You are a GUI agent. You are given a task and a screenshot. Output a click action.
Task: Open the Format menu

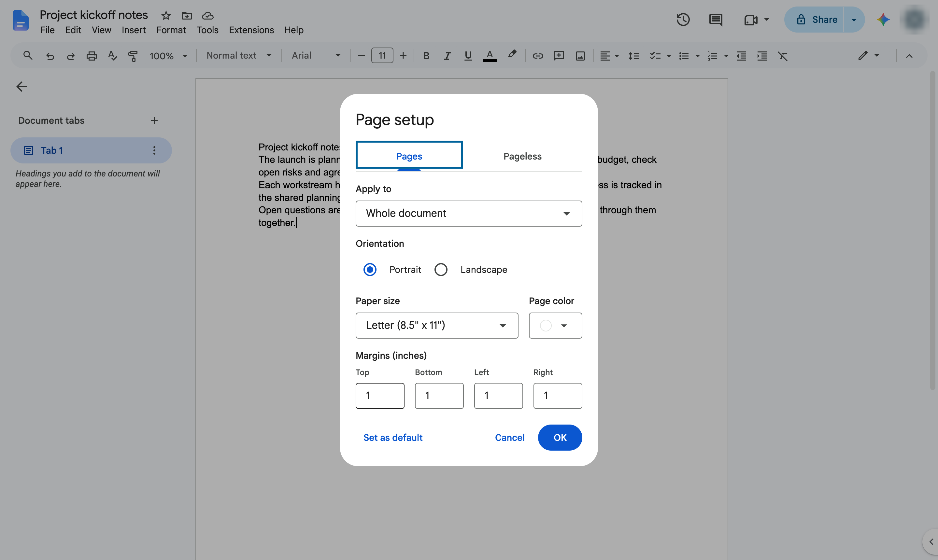click(171, 30)
